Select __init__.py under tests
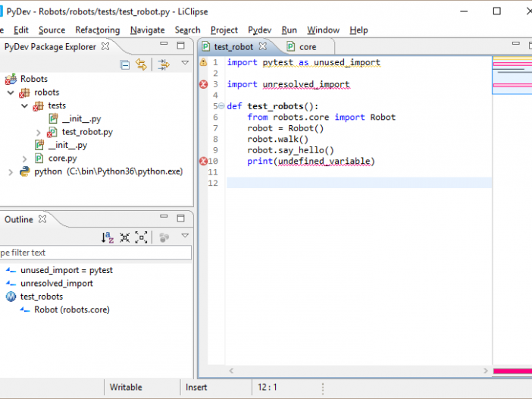 81,119
